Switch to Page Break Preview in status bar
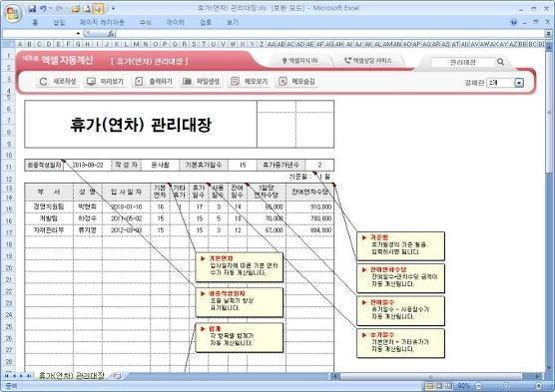The height and width of the screenshot is (392, 555). pyautogui.click(x=448, y=386)
